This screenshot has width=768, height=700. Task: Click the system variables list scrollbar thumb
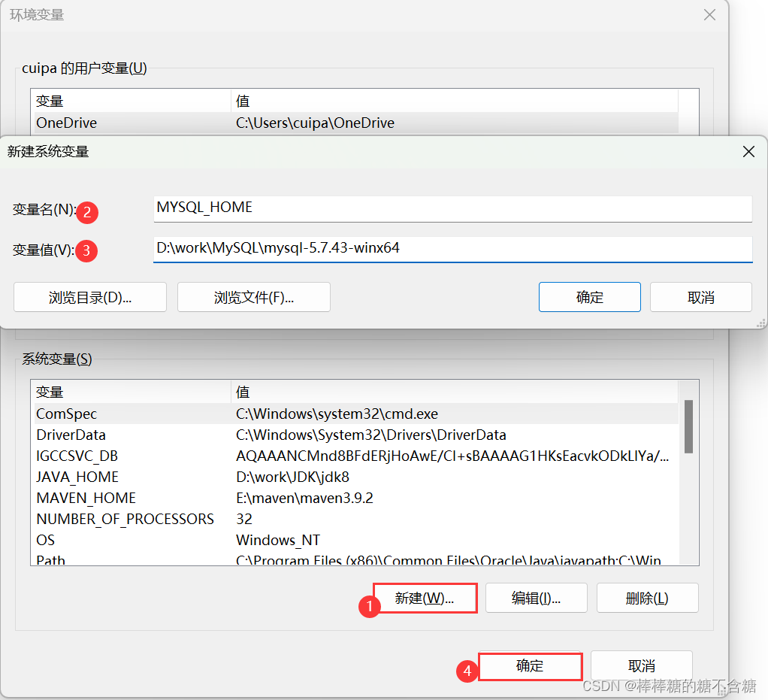[x=688, y=426]
